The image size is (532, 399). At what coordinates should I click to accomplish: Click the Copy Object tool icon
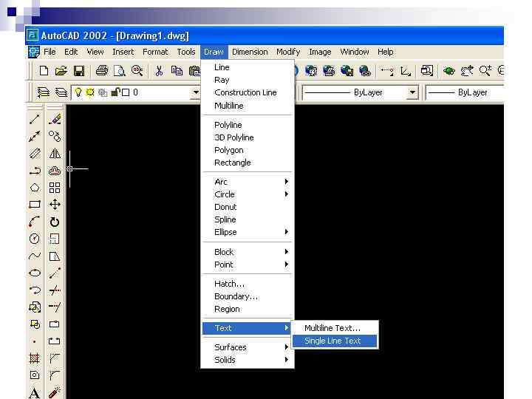(55, 137)
